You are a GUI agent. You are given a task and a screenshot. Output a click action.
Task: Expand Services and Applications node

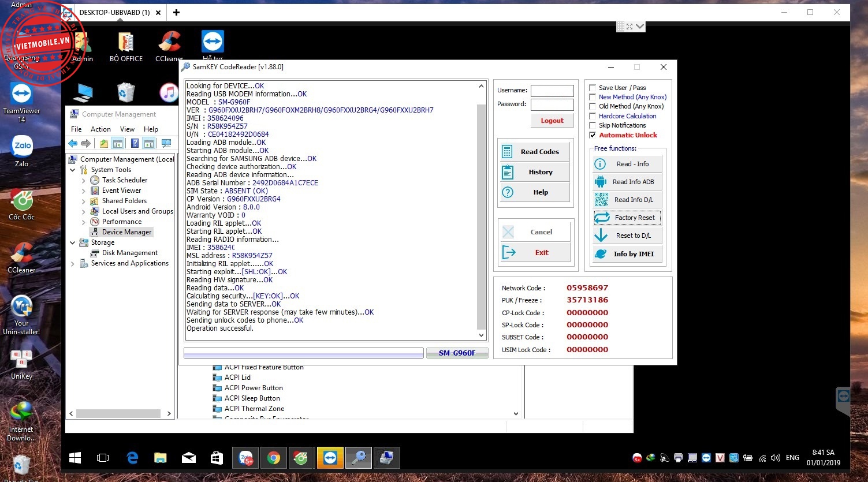pyautogui.click(x=73, y=263)
